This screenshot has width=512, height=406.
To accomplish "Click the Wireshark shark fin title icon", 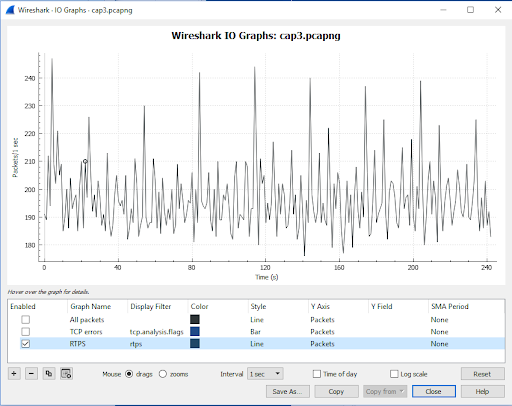I will pyautogui.click(x=10, y=10).
